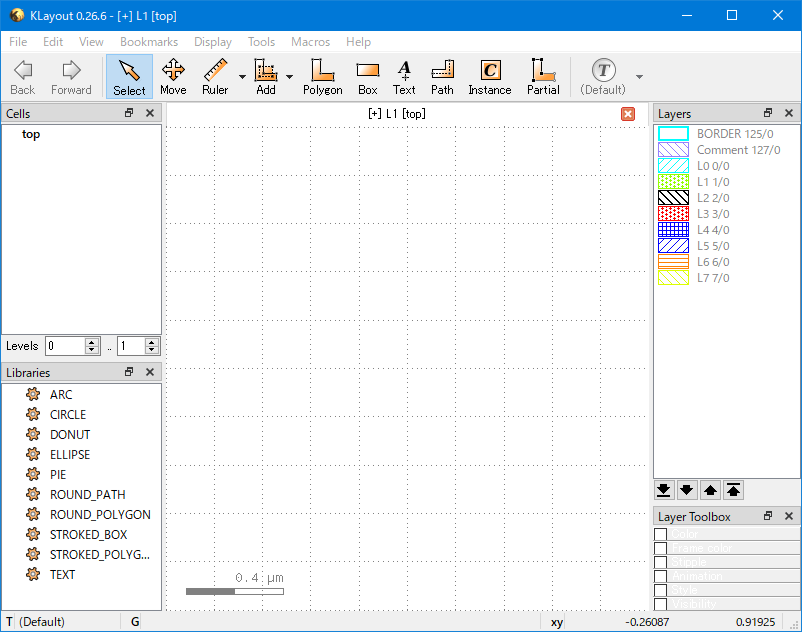802x632 pixels.
Task: Open the Edit menu
Action: click(x=53, y=42)
